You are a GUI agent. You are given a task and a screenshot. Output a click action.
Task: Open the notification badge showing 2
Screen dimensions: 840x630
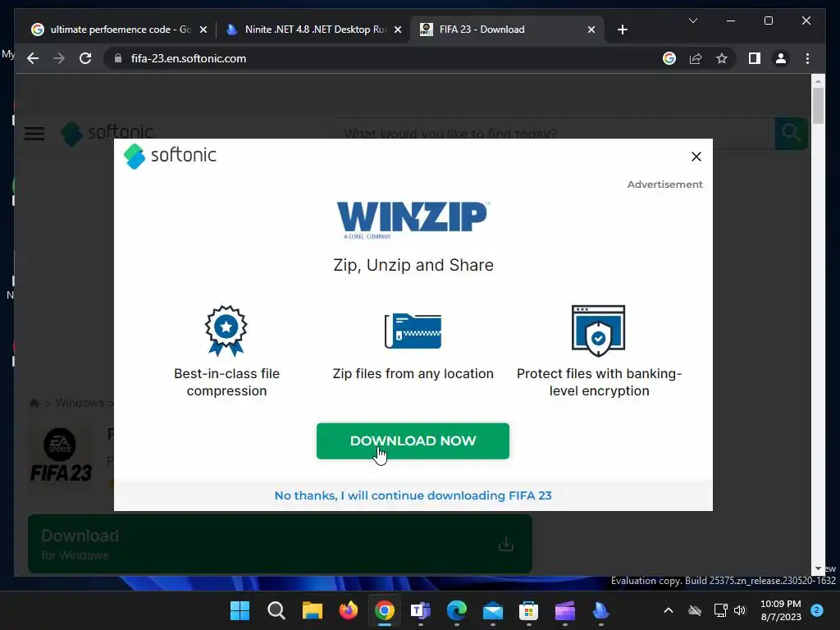817,610
